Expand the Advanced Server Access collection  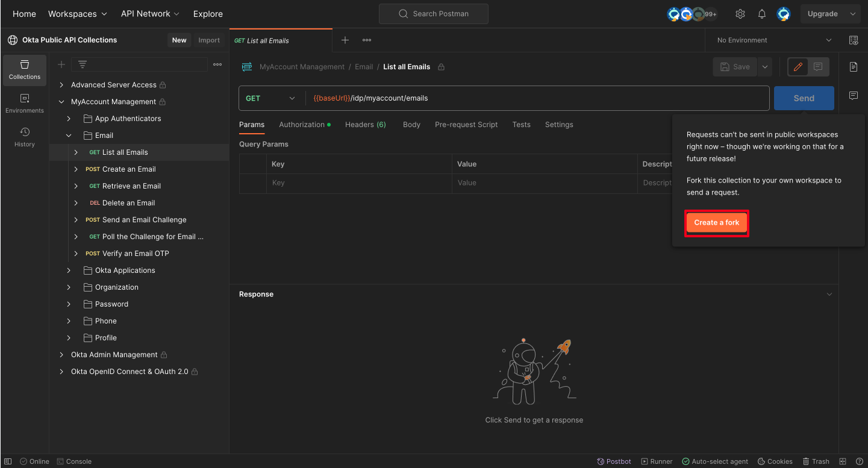click(61, 85)
